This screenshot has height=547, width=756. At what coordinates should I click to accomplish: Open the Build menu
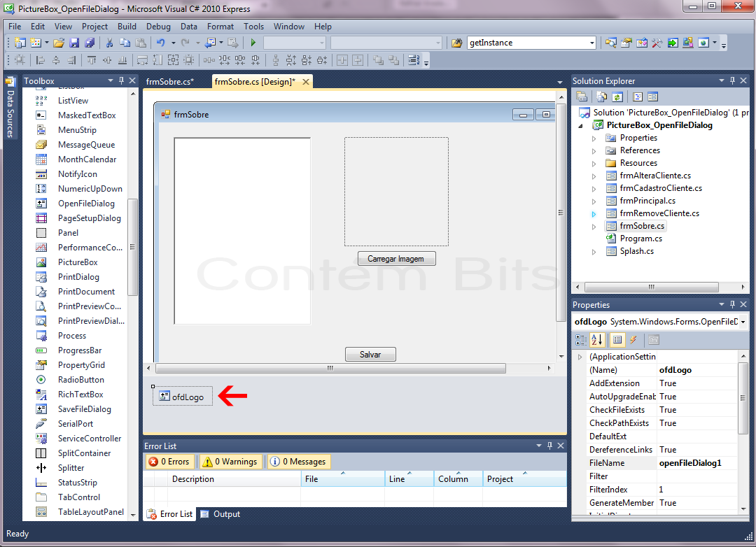(x=127, y=27)
